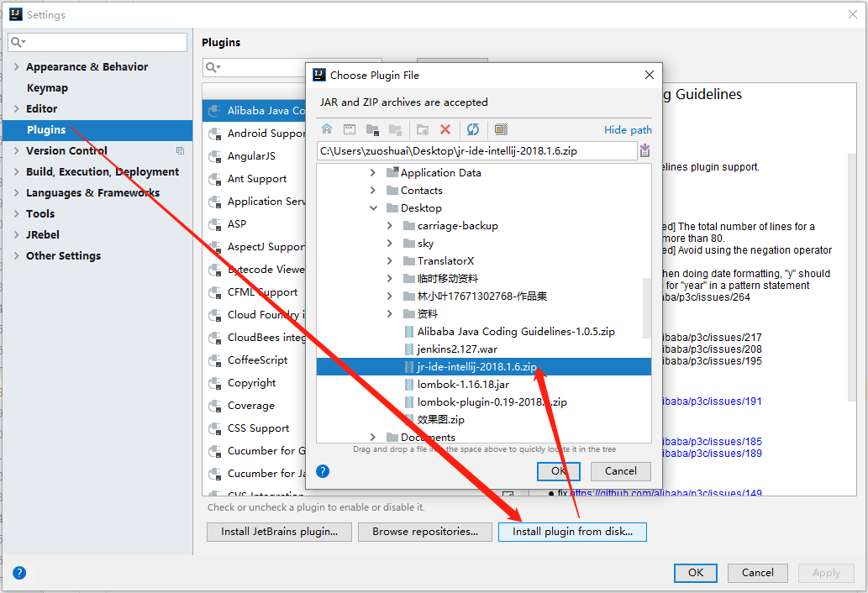This screenshot has width=868, height=593.
Task: Refresh the file tree
Action: pyautogui.click(x=473, y=129)
